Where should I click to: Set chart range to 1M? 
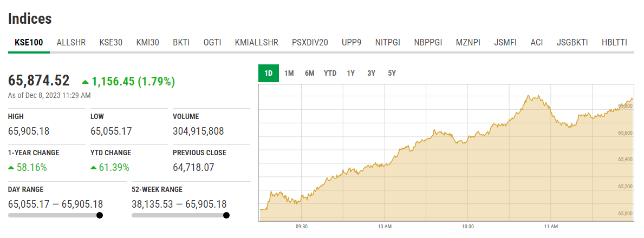point(289,73)
